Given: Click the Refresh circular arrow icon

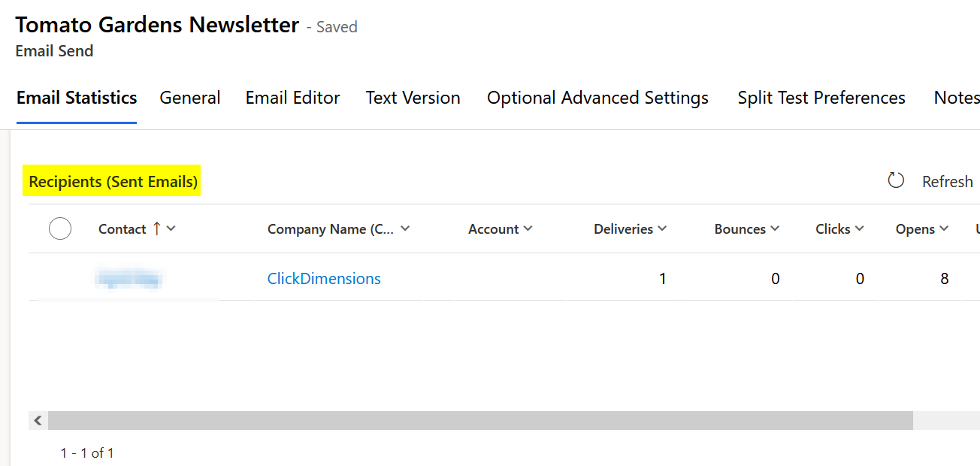Looking at the screenshot, I should click(x=896, y=180).
